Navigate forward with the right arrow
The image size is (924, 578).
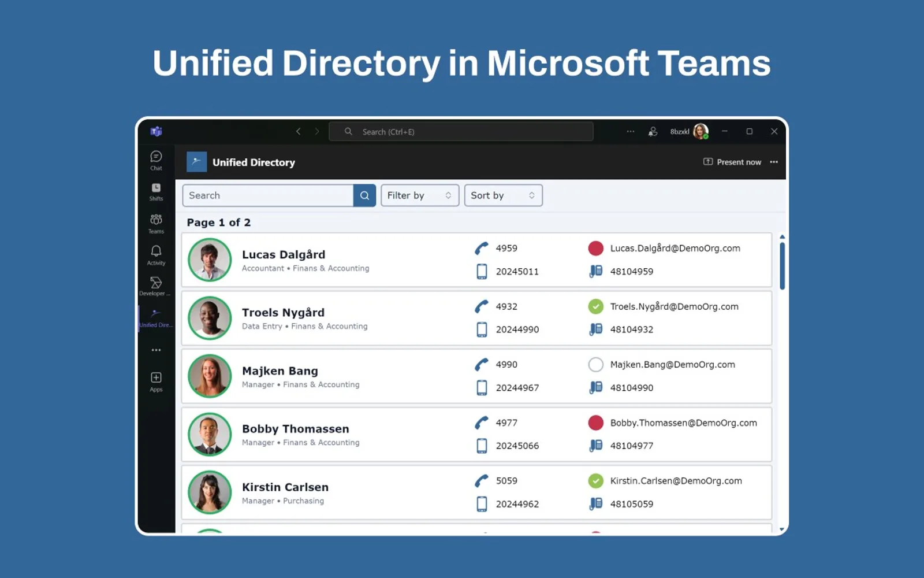[317, 132]
